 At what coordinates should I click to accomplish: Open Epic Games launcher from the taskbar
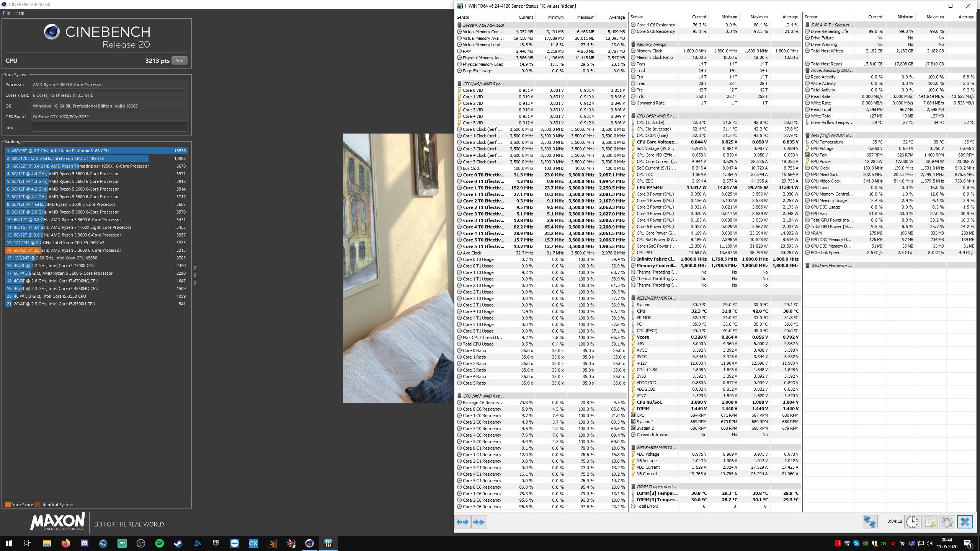216,543
